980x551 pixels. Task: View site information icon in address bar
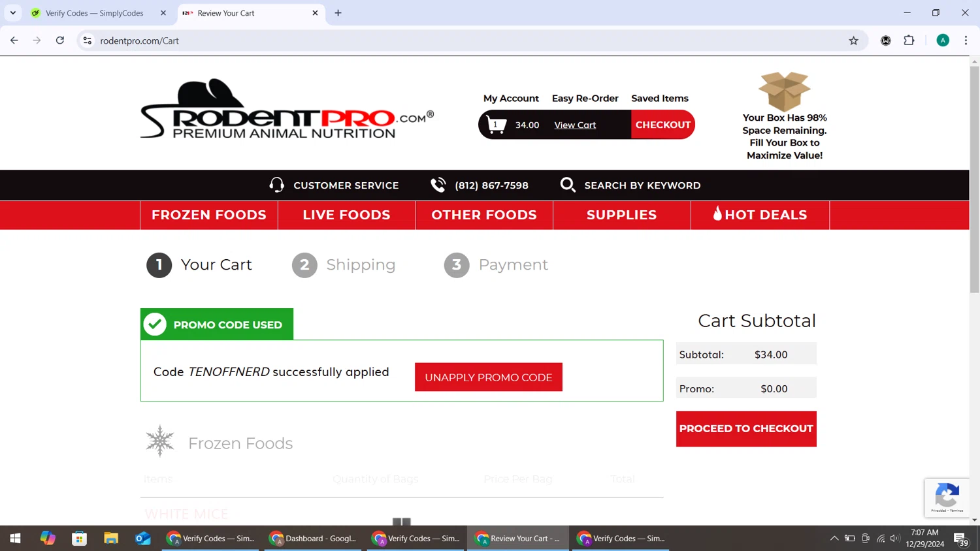coord(87,40)
